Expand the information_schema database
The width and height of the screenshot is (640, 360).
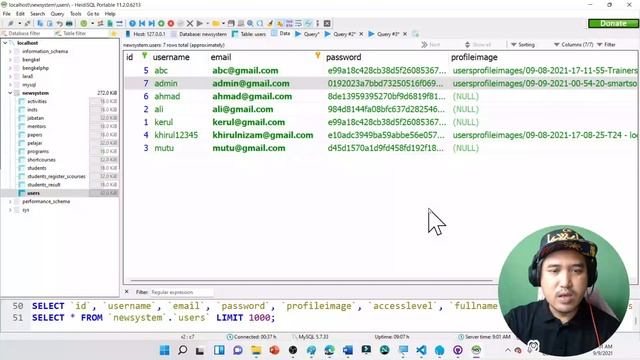point(10,51)
